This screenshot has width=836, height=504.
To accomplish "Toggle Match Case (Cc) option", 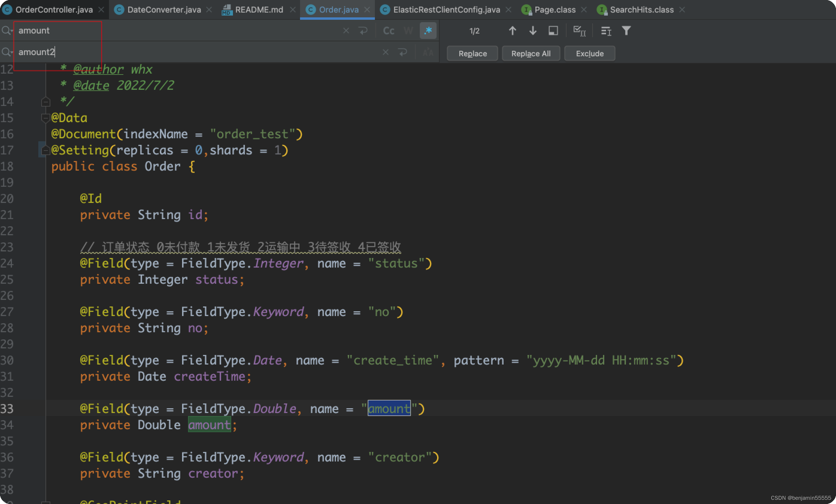I will tap(388, 31).
